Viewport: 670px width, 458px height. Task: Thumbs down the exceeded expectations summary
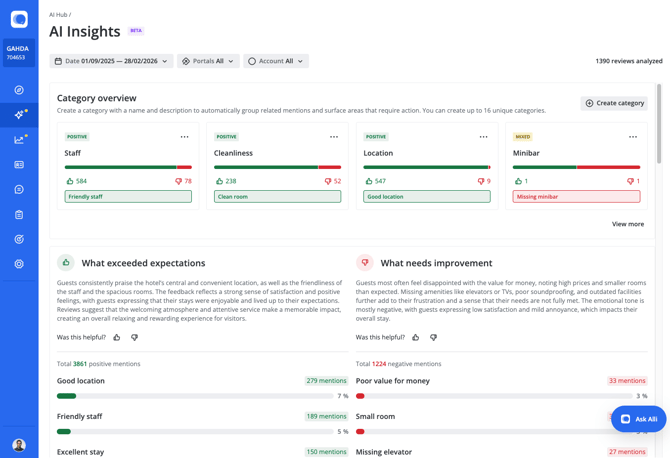134,338
